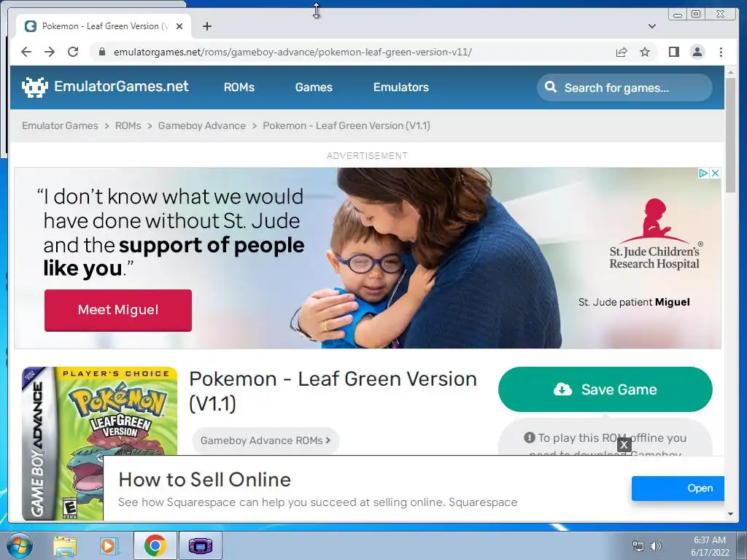
Task: Open the volume speaker tray icon
Action: click(656, 546)
